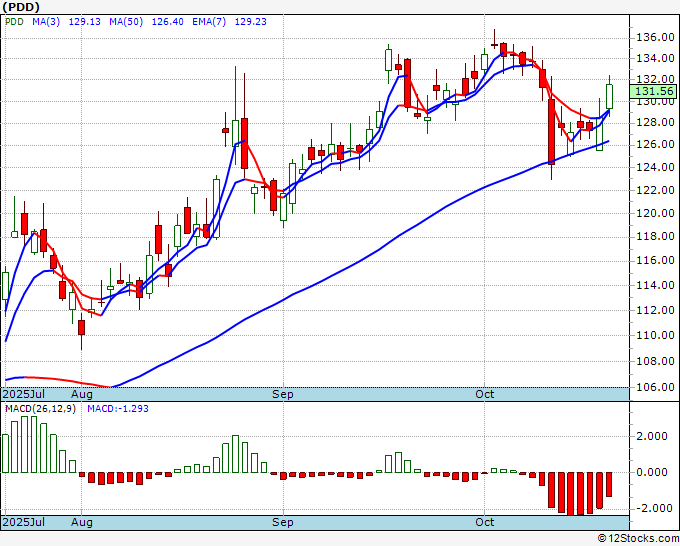Image resolution: width=680 pixels, height=546 pixels.
Task: Click the 0.000 MACD axis label
Action: [x=651, y=472]
